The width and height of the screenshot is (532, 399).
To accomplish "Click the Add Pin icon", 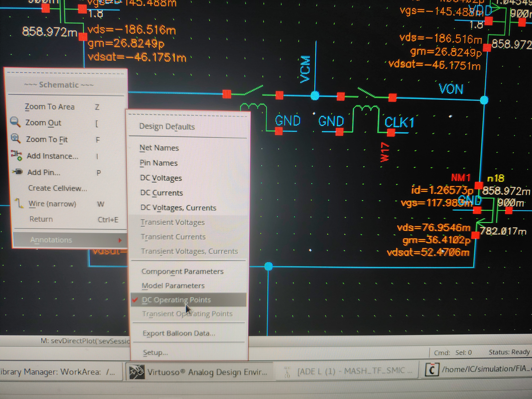I will pyautogui.click(x=18, y=172).
